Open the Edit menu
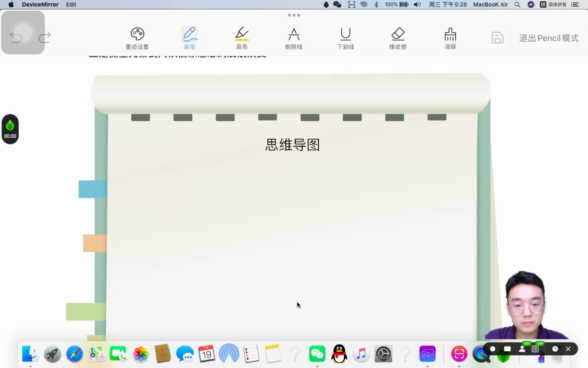The image size is (588, 368). (71, 4)
